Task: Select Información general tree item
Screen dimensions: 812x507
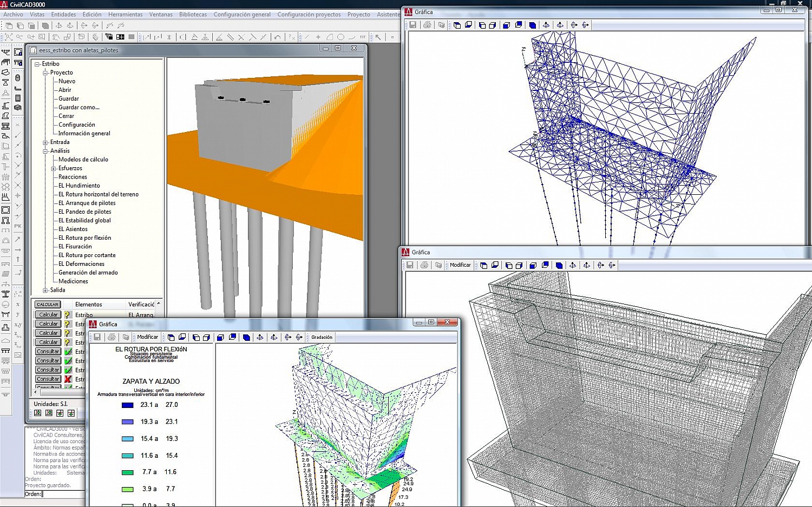Action: [84, 133]
